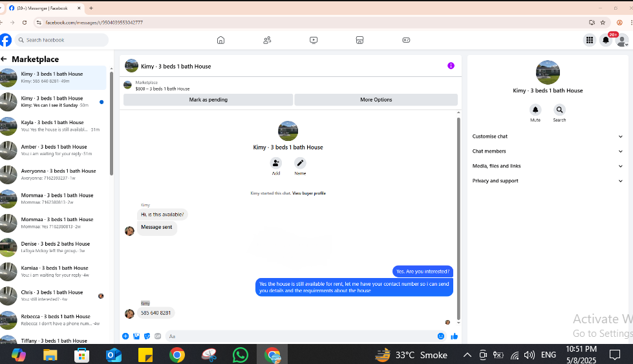
Task: Open WhatsApp from the taskbar
Action: pos(240,355)
